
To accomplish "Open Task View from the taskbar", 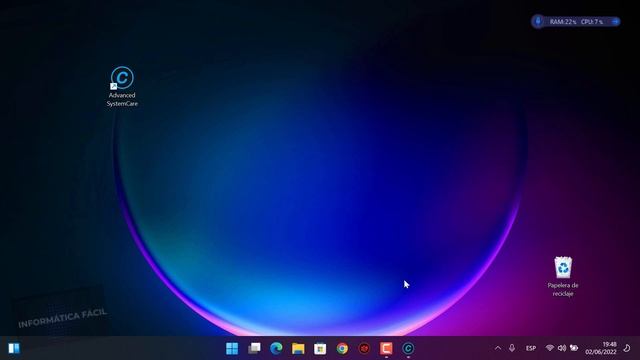I will 254,348.
